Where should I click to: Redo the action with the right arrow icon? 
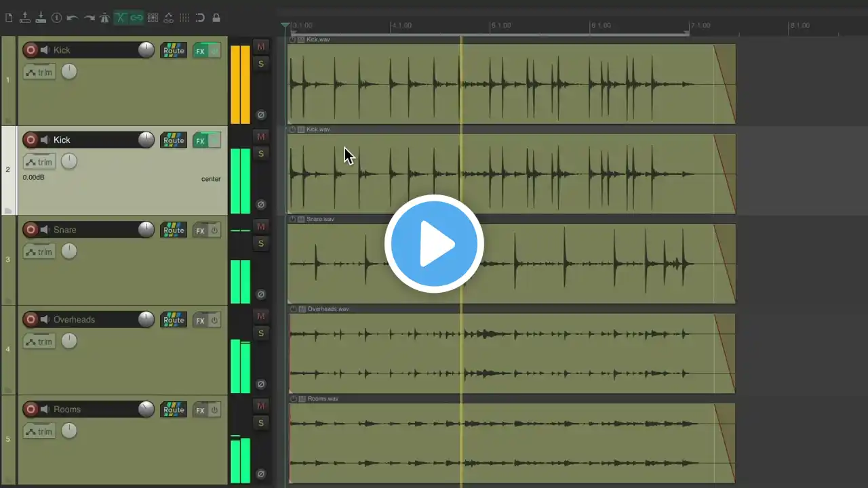pyautogui.click(x=89, y=18)
